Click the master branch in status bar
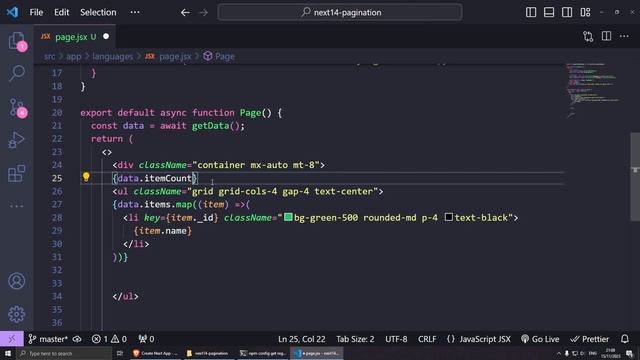 click(x=48, y=339)
